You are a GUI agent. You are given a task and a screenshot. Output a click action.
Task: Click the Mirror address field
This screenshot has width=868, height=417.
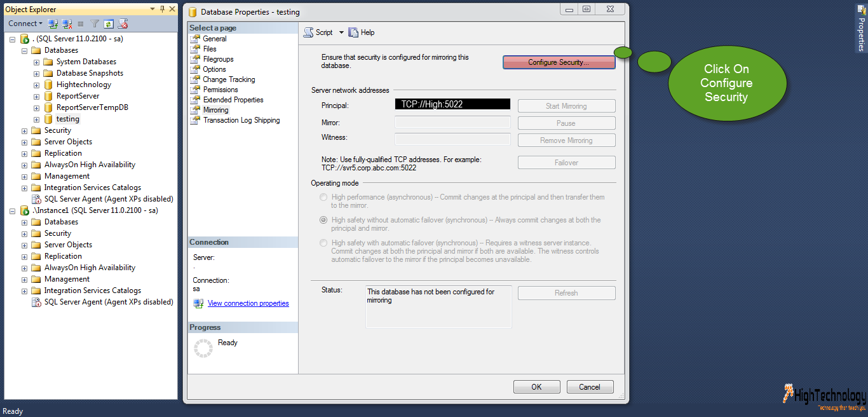(452, 122)
